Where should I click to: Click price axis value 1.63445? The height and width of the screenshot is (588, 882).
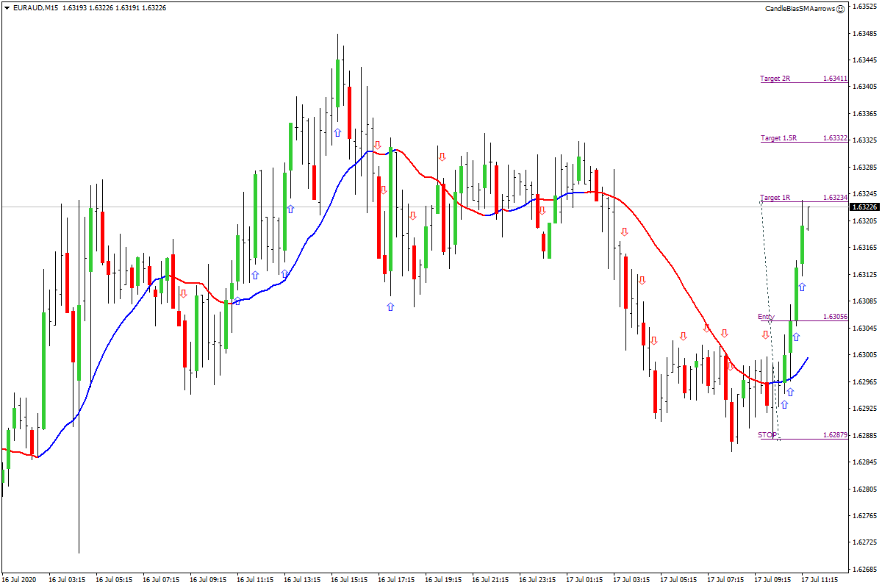point(864,60)
